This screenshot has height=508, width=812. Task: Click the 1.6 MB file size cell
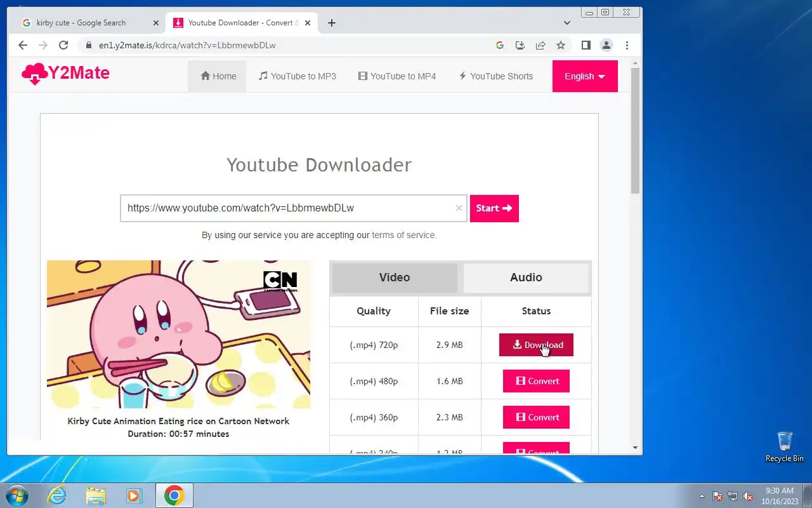click(x=450, y=381)
